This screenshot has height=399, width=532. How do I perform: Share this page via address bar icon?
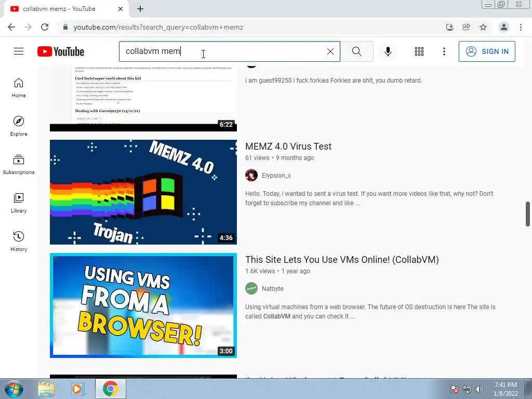click(x=466, y=27)
